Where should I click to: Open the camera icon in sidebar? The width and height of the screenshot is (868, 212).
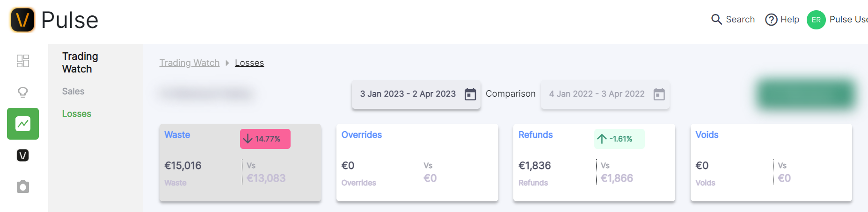click(x=23, y=187)
